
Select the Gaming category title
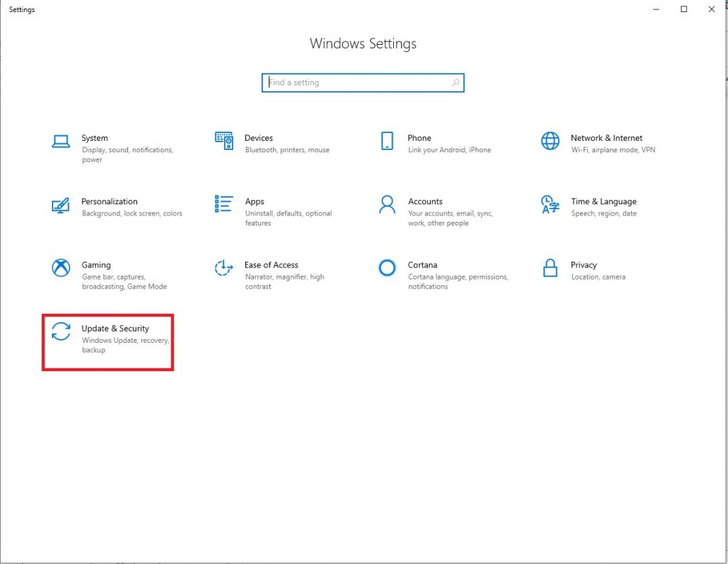coord(96,265)
